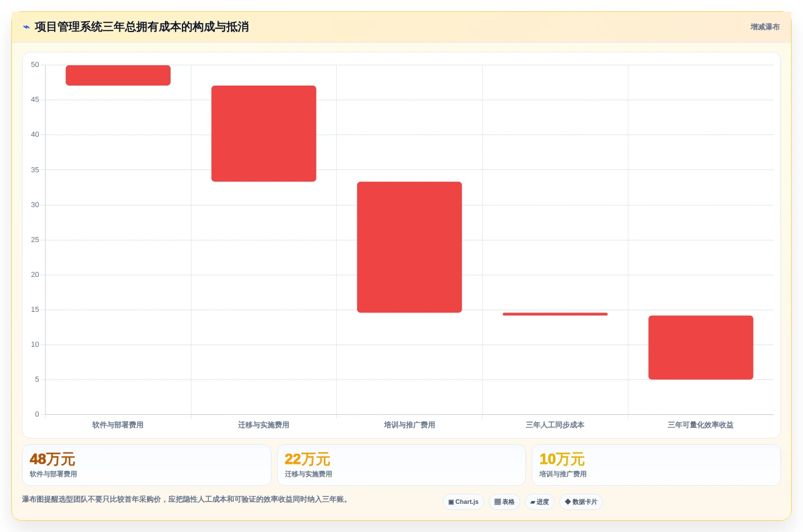Click the y-axis value 25
This screenshot has width=803, height=532.
[x=35, y=240]
